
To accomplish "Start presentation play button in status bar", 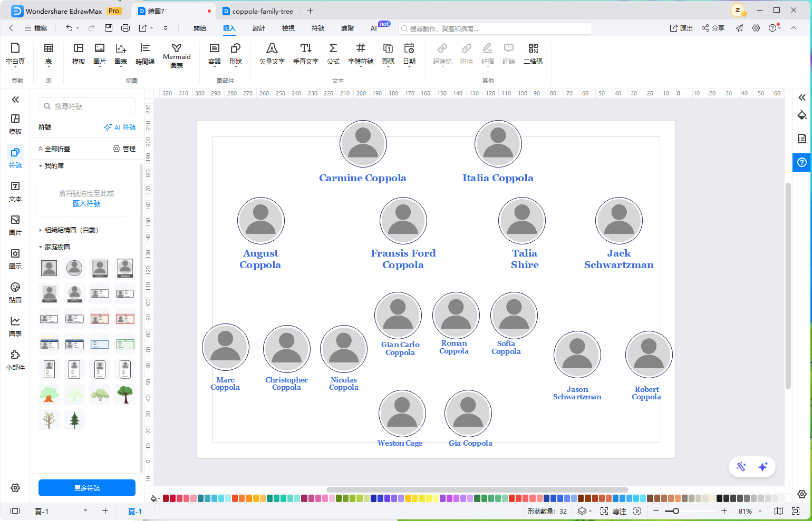I will pyautogui.click(x=637, y=511).
